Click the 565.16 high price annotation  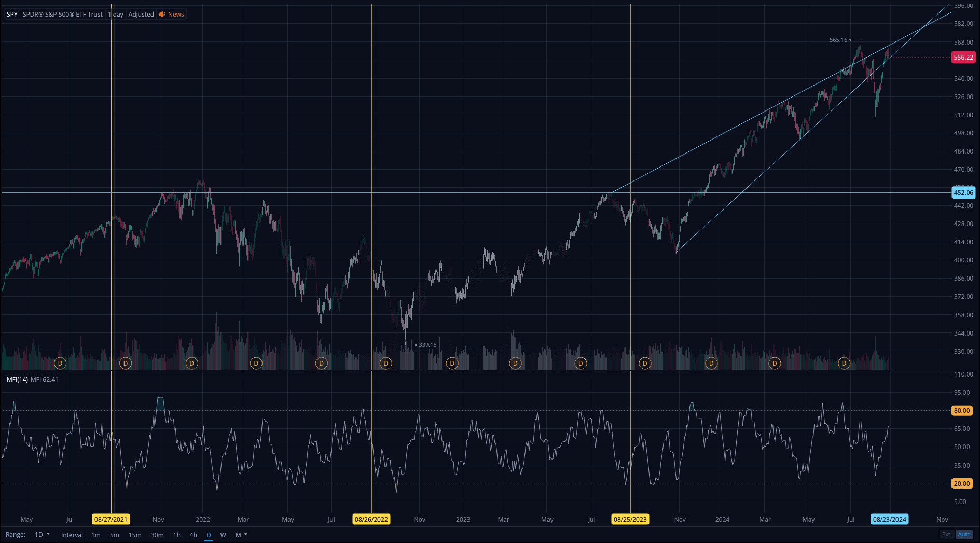838,40
